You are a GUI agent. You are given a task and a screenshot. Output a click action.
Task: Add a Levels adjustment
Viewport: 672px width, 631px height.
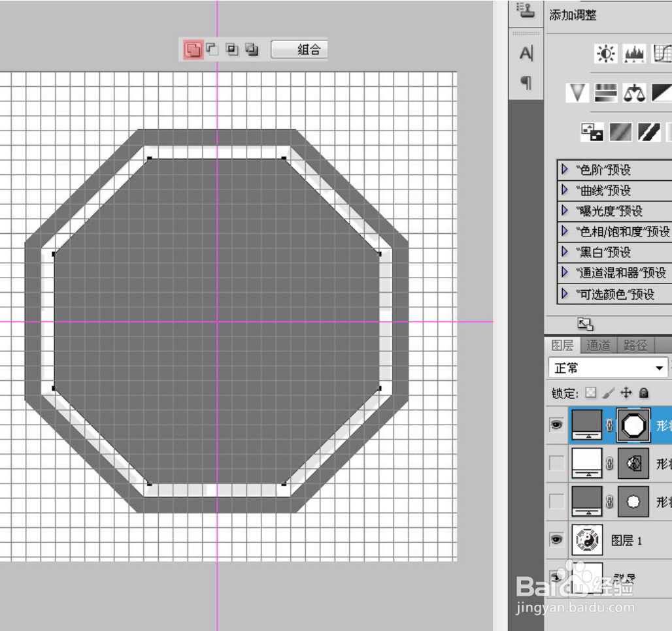(634, 54)
